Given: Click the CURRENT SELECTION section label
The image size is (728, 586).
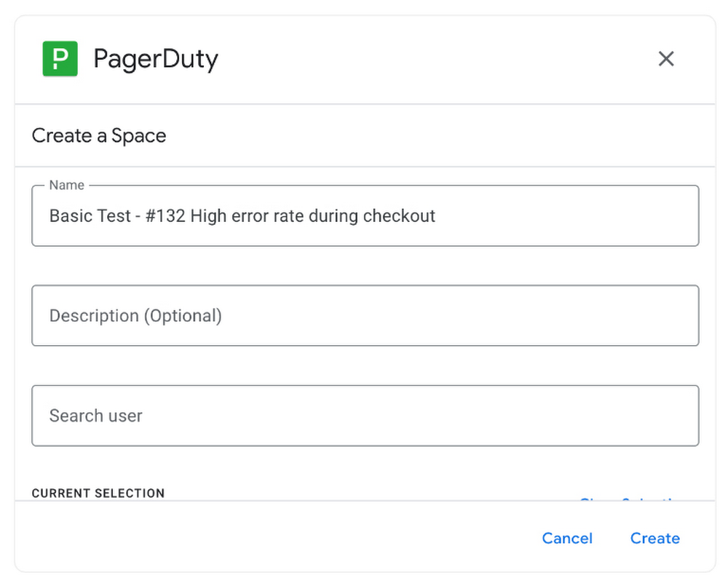Looking at the screenshot, I should pyautogui.click(x=98, y=493).
